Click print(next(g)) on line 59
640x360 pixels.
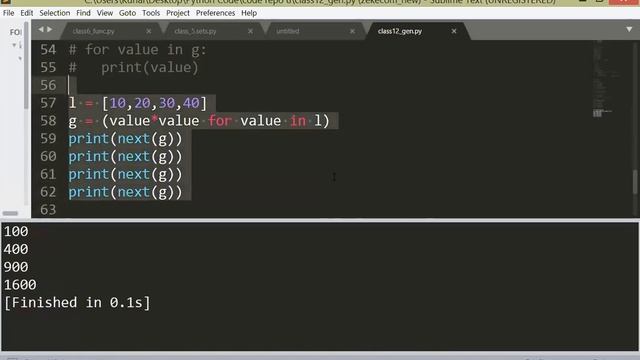click(x=125, y=139)
